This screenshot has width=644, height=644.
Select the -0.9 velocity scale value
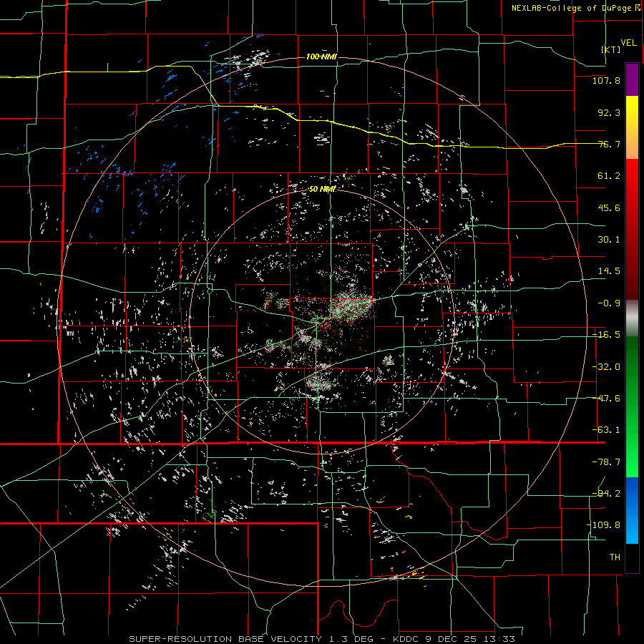pos(609,303)
